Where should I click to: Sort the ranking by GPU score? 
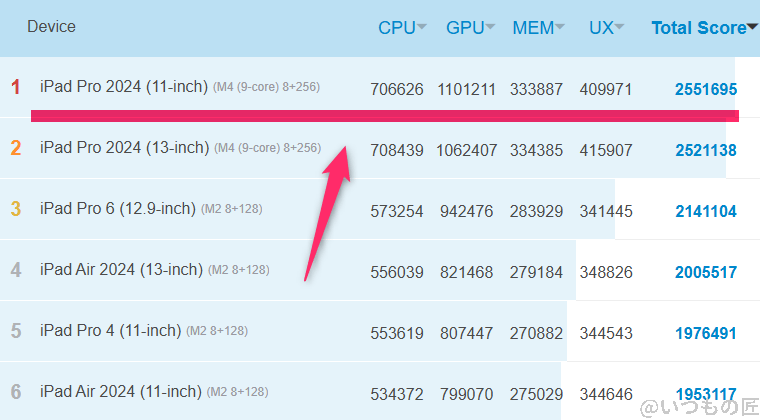click(x=470, y=28)
